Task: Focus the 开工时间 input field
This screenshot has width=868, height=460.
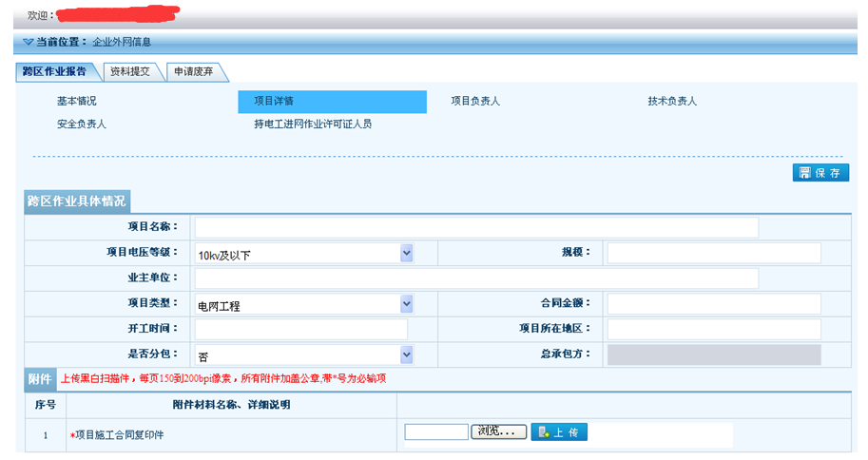Action: click(x=301, y=330)
